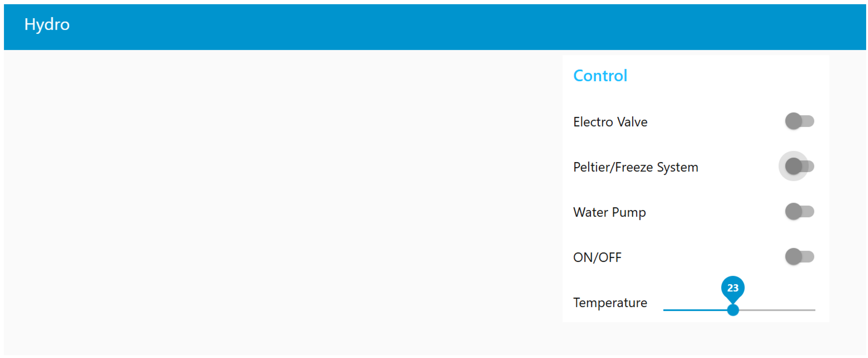The height and width of the screenshot is (358, 868).
Task: Click the 23 value bubble above slider
Action: [x=732, y=287]
